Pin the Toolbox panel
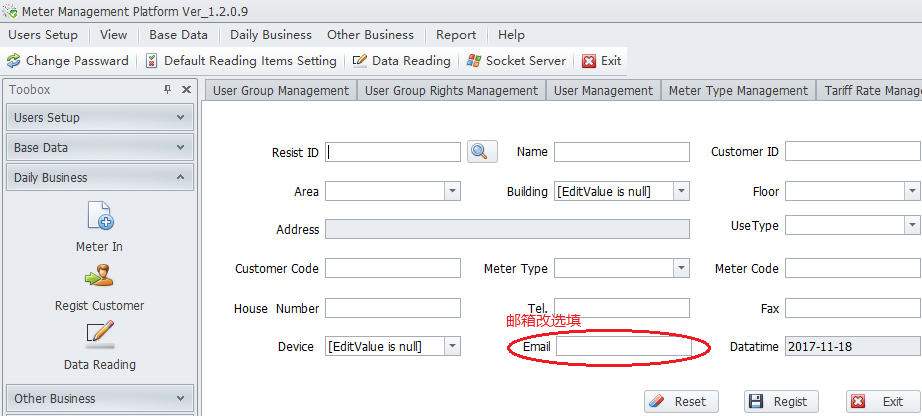Screen dimensions: 922x416 point(167,90)
